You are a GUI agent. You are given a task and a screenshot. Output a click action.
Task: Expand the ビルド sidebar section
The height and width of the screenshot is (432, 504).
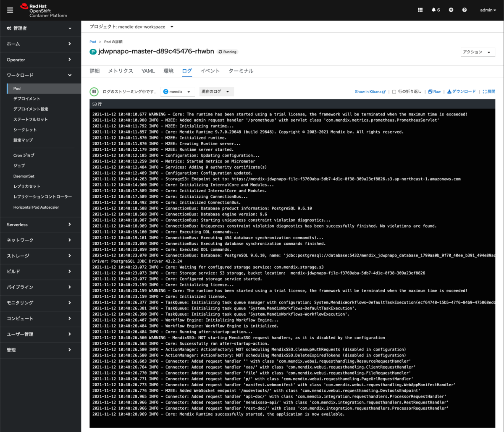coord(40,271)
